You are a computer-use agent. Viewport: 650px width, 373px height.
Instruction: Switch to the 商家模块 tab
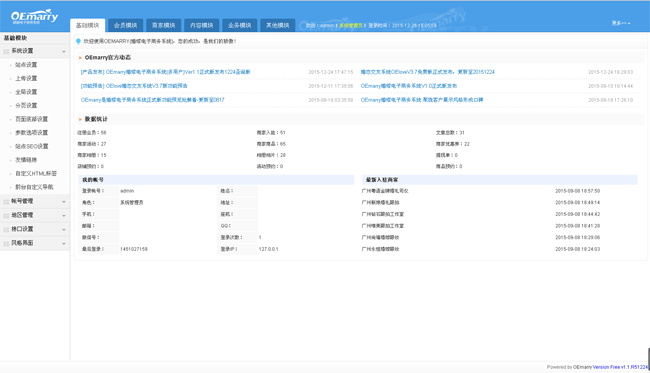pos(164,25)
